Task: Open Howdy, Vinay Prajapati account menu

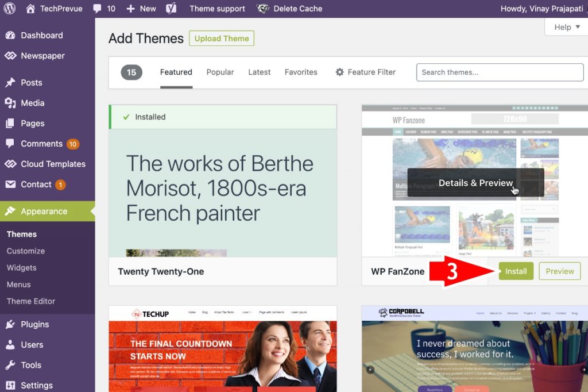Action: click(542, 9)
